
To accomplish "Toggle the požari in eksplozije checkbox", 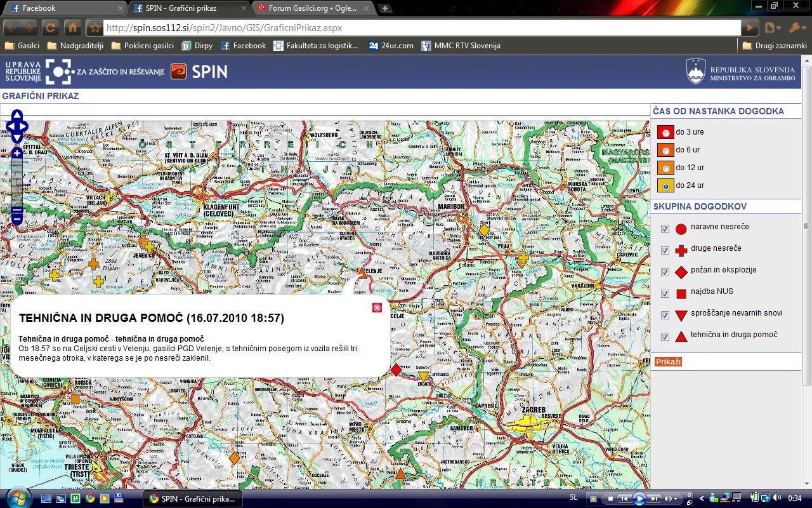I will coord(665,272).
